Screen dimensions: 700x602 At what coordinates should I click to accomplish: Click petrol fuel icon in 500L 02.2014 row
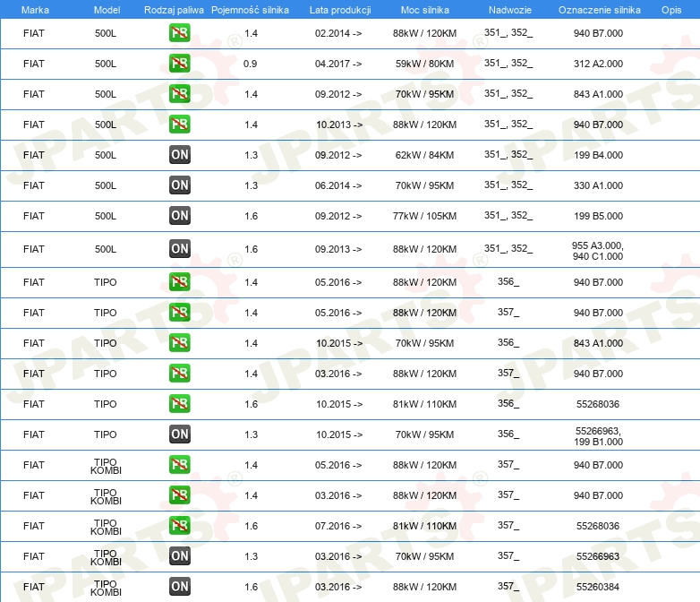pos(179,32)
